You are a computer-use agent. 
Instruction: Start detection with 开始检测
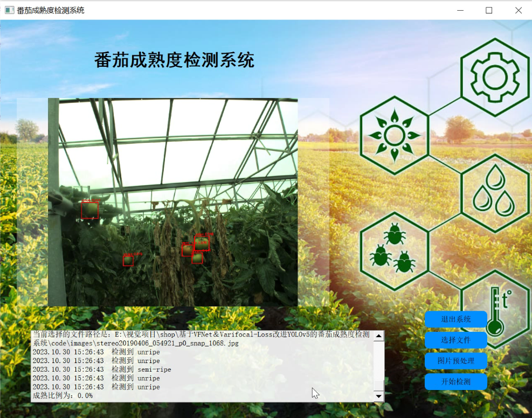pyautogui.click(x=455, y=382)
